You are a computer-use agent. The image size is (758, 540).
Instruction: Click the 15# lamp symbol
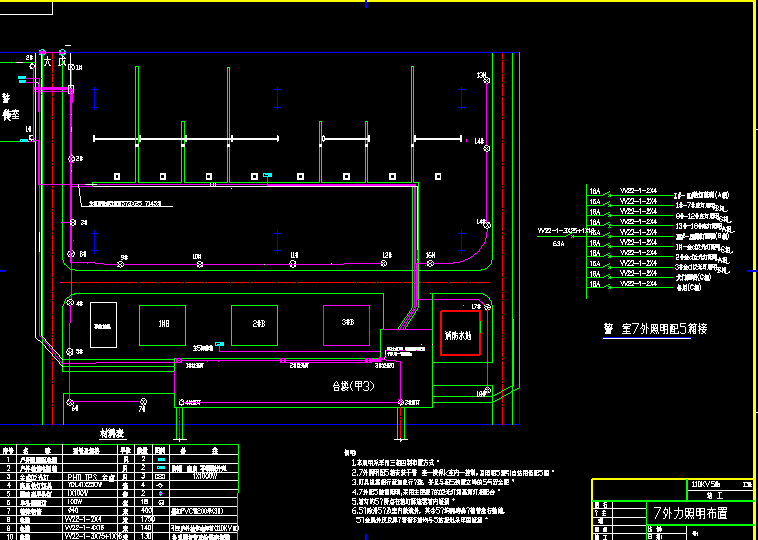(x=487, y=225)
